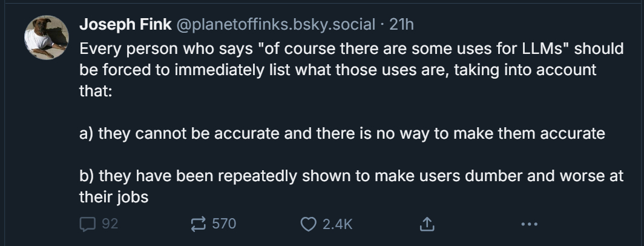Open the repost arrows menu
644x246 pixels.
pos(198,224)
